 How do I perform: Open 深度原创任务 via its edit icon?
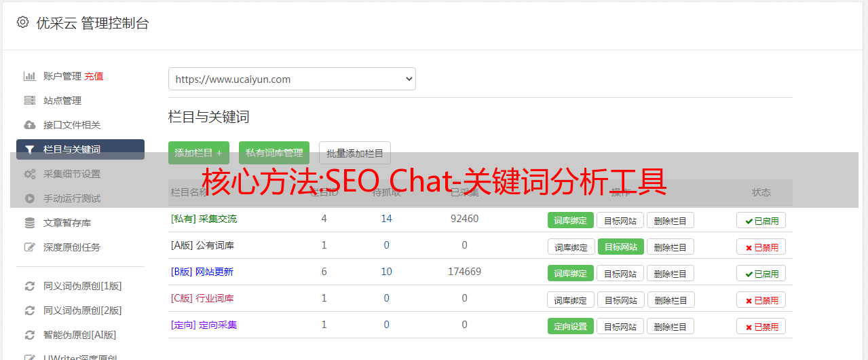29,247
